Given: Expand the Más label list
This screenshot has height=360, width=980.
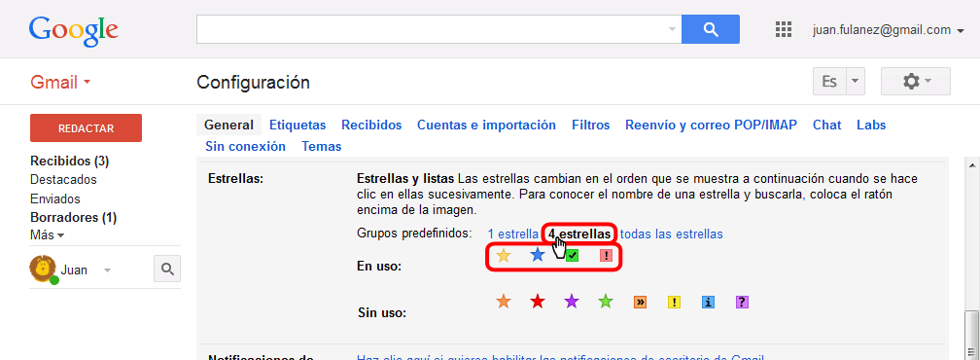Looking at the screenshot, I should 48,235.
